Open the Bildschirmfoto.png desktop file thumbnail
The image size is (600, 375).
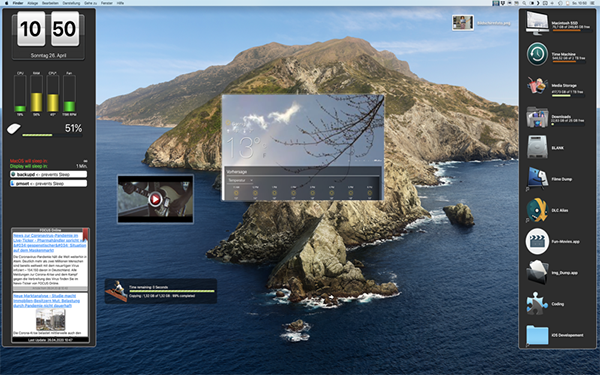pos(463,23)
